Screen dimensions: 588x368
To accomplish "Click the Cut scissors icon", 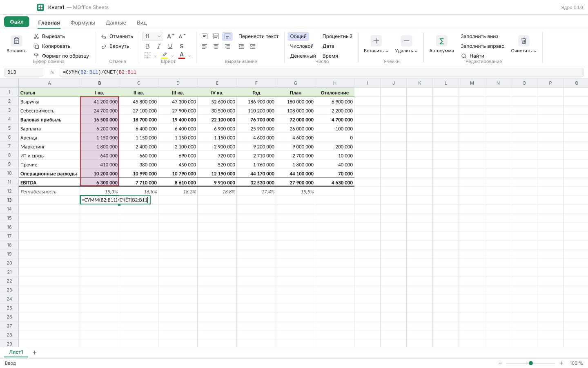I will point(36,36).
